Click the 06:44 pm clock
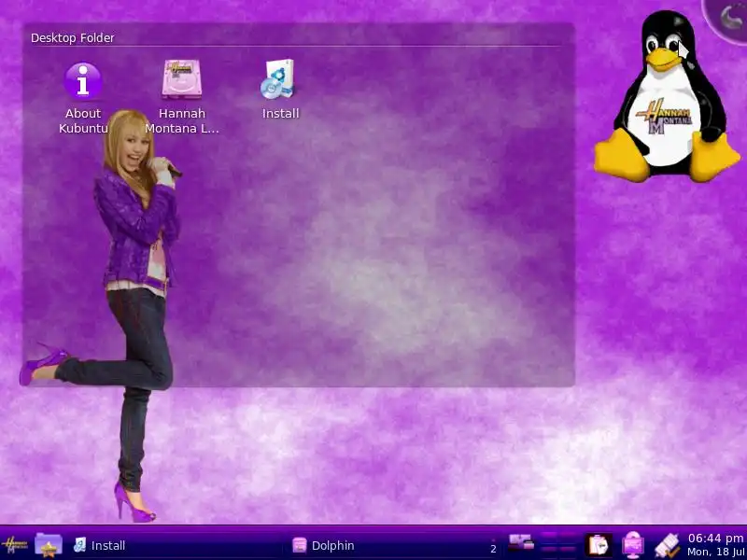This screenshot has width=747, height=560. (x=716, y=539)
